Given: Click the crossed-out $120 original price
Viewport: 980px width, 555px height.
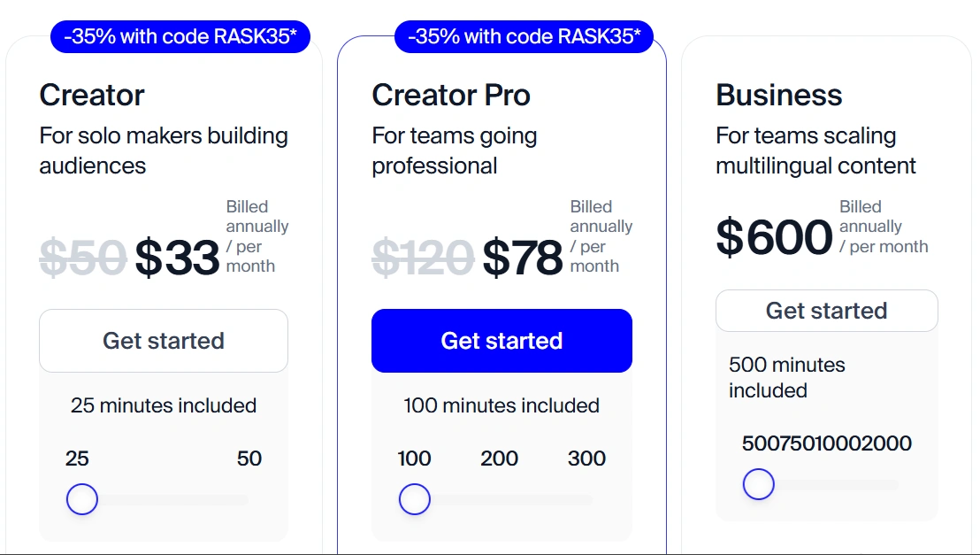Looking at the screenshot, I should 422,258.
